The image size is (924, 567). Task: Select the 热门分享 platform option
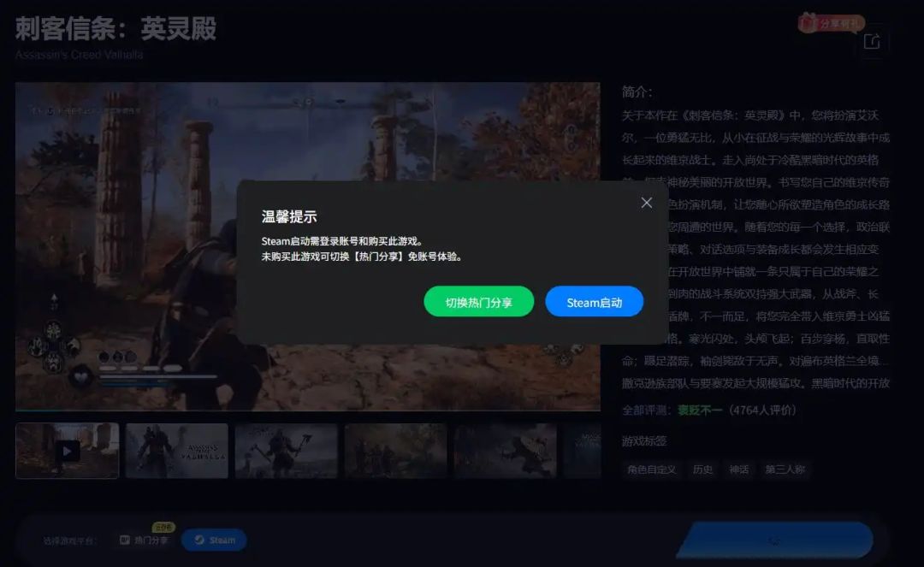(x=145, y=540)
